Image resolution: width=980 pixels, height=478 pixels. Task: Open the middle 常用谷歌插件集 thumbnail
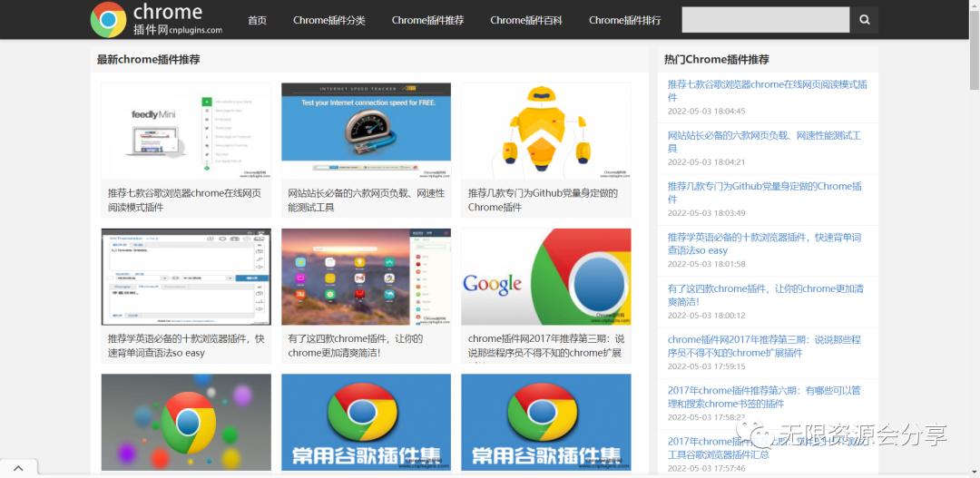pyautogui.click(x=367, y=423)
